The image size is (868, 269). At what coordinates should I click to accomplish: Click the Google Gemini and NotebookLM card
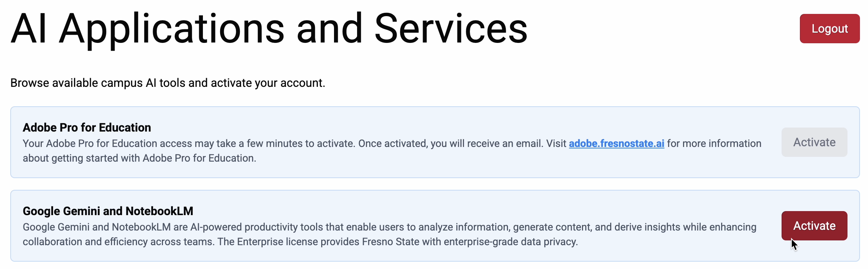click(366, 226)
